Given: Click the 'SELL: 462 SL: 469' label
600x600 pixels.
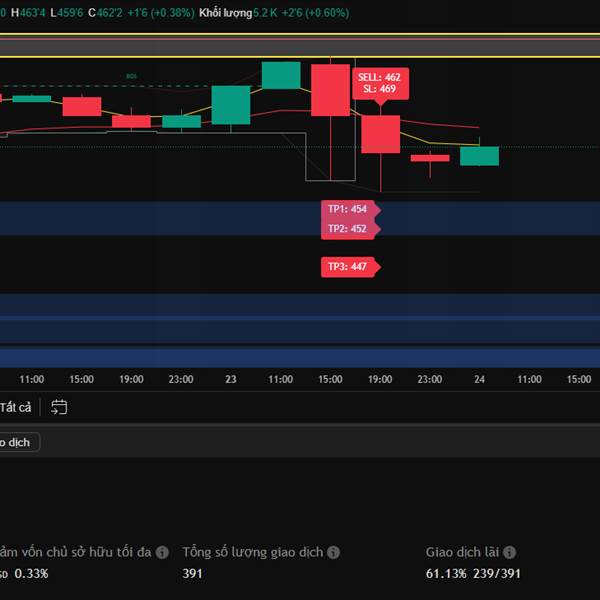Looking at the screenshot, I should (380, 83).
